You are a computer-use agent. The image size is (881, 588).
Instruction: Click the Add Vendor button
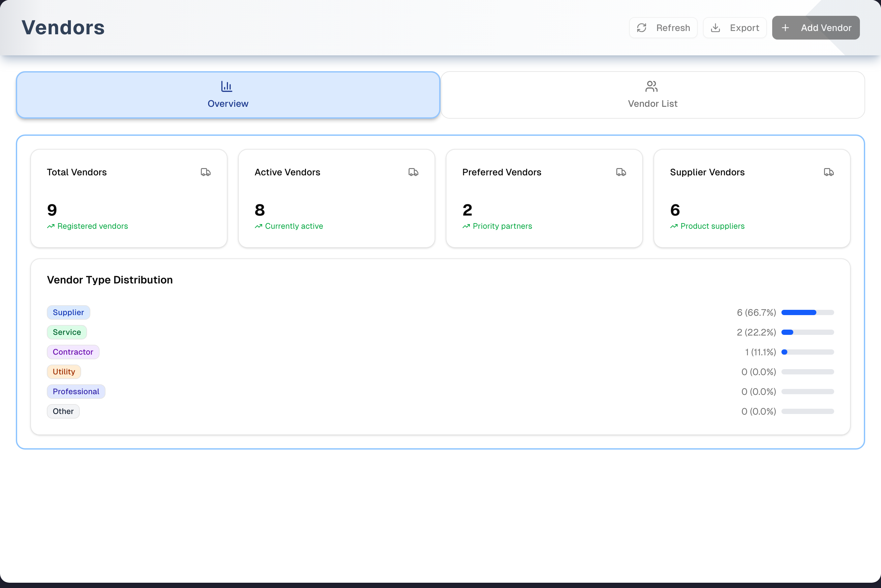[816, 28]
